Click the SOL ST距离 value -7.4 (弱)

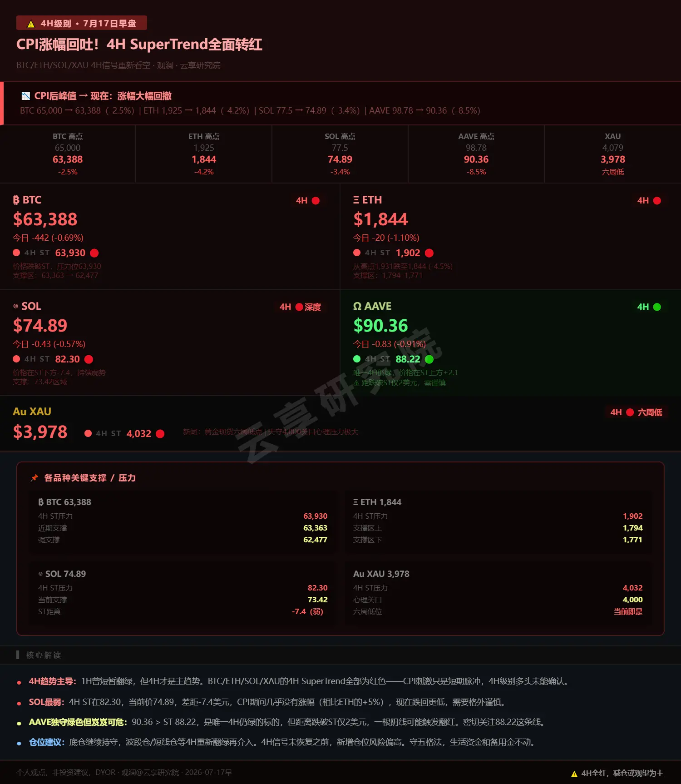[308, 611]
